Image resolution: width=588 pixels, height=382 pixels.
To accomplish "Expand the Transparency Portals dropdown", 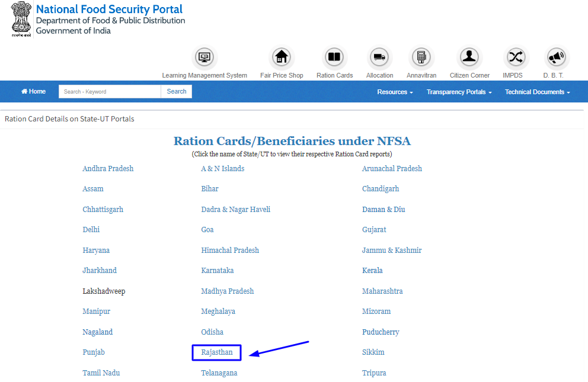I will coord(459,92).
